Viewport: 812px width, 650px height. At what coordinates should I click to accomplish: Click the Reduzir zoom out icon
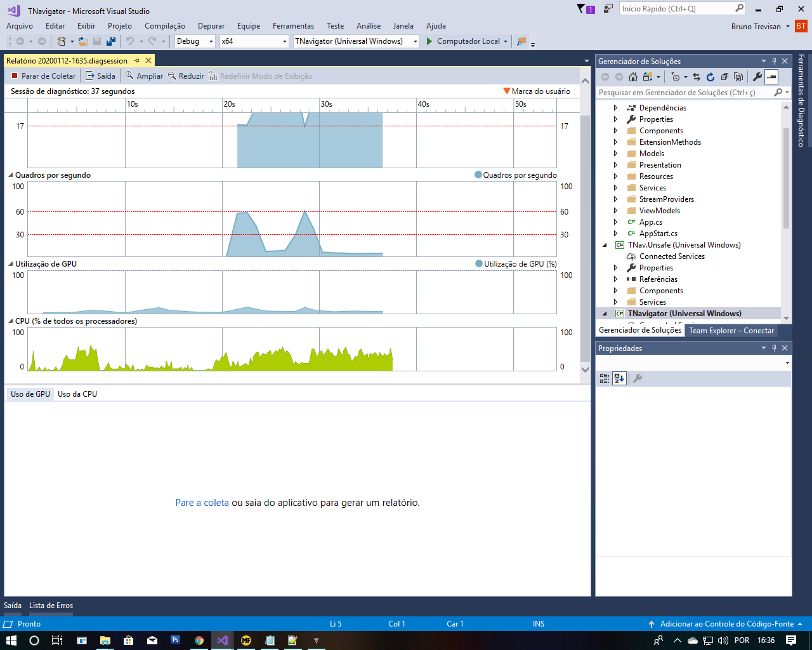pos(172,76)
